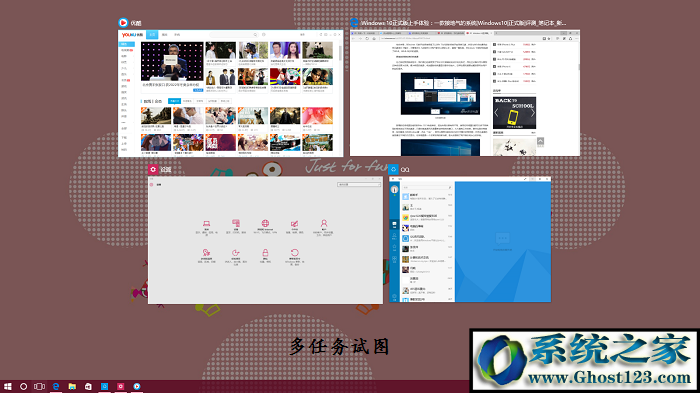Click the Cortana circle icon on taskbar
Viewport: 700px width, 393px height.
(24, 386)
